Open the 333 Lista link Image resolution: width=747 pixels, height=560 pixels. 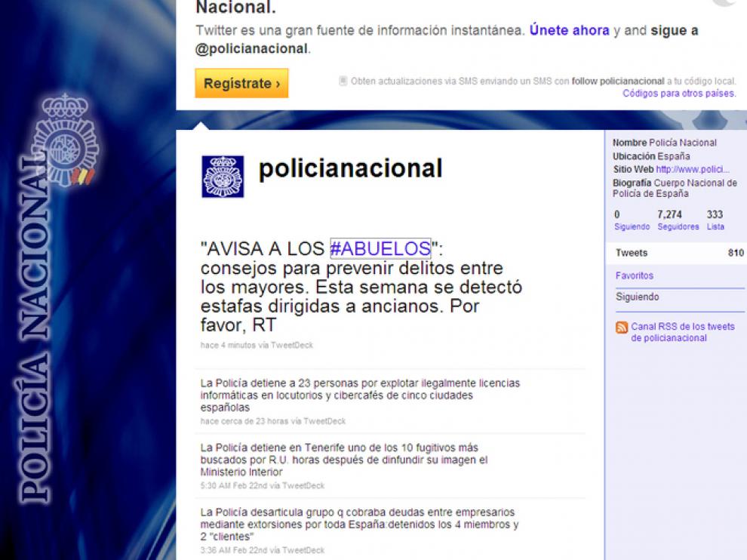coord(715,220)
